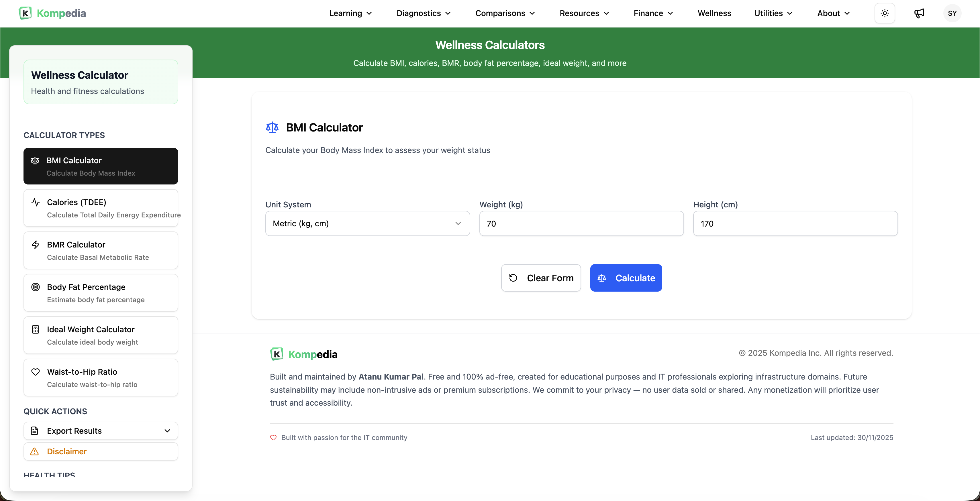
Task: Select BMR Calculator lightning icon
Action: tap(35, 245)
